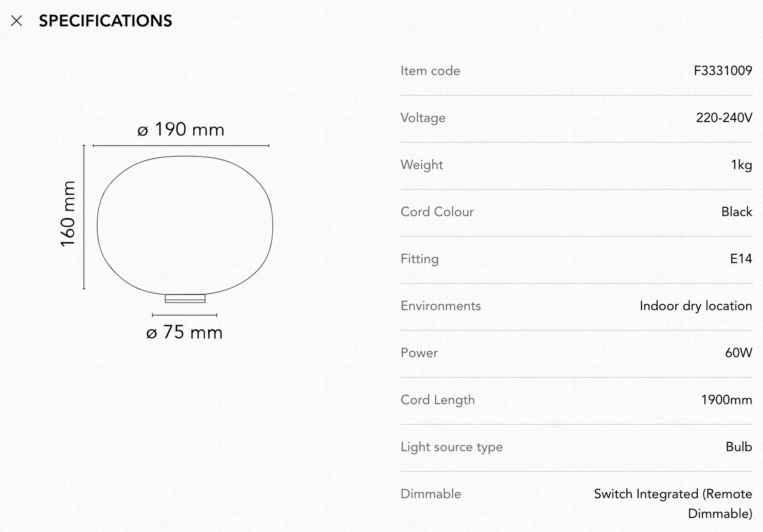Click the Light source type label
763x532 pixels.
(x=451, y=447)
